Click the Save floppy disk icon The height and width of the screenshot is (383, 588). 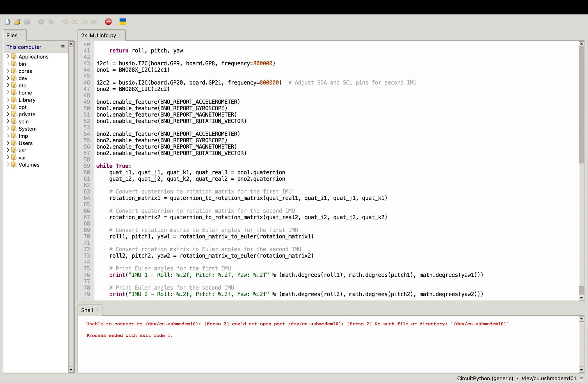[27, 22]
